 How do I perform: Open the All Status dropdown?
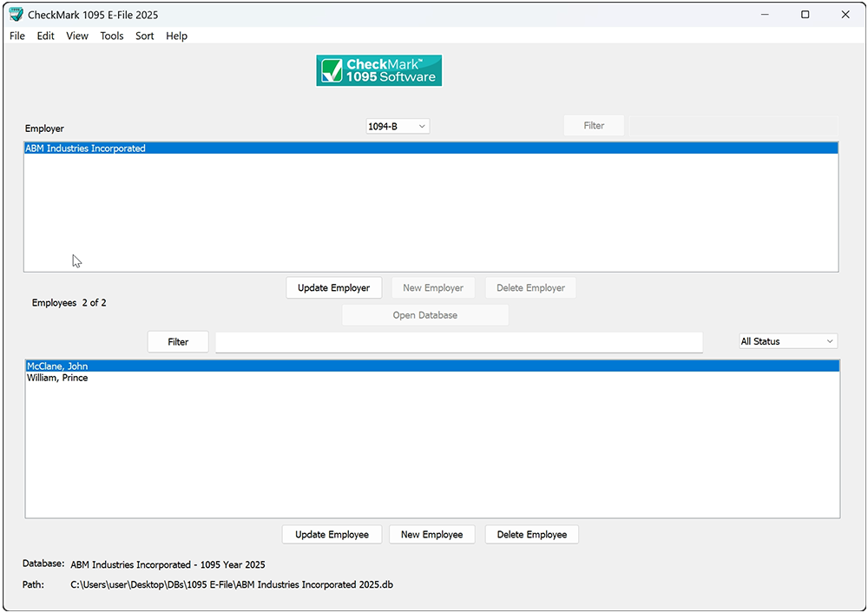(788, 341)
